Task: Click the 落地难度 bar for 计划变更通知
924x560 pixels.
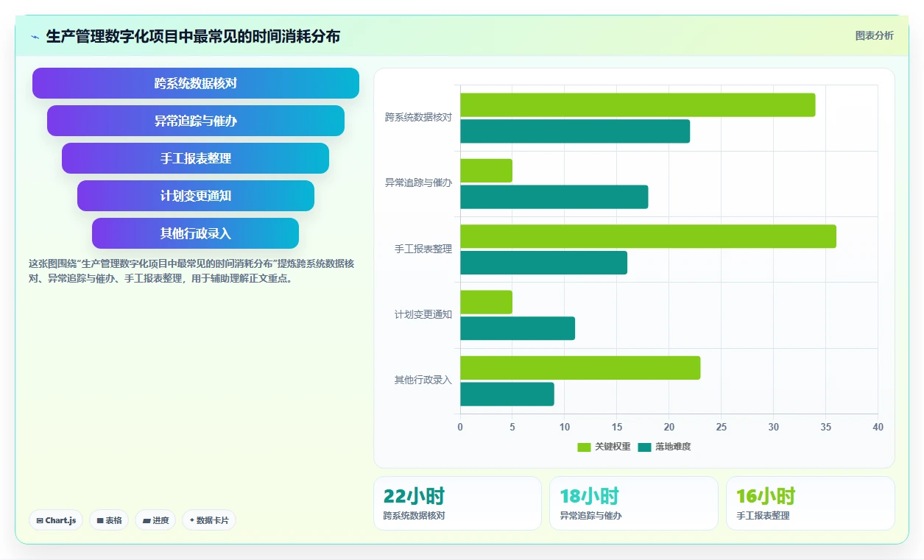Action: tap(518, 328)
